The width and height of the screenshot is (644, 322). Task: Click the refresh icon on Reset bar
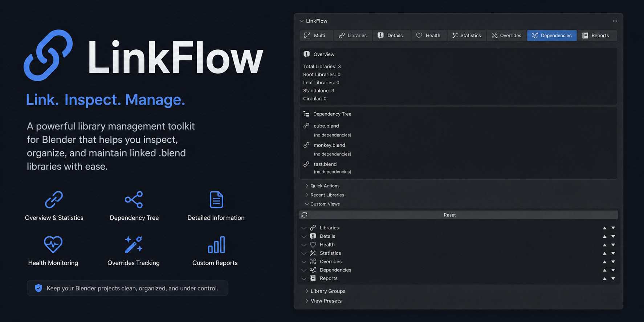(304, 215)
